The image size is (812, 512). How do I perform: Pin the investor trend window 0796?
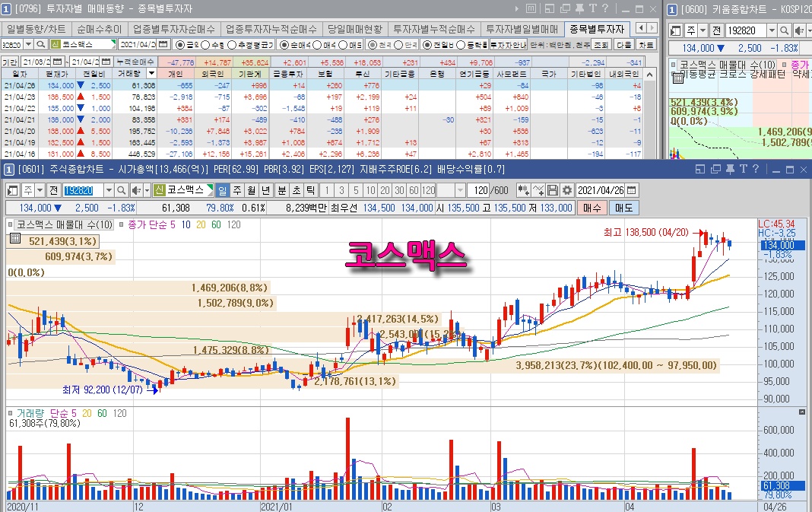579,9
